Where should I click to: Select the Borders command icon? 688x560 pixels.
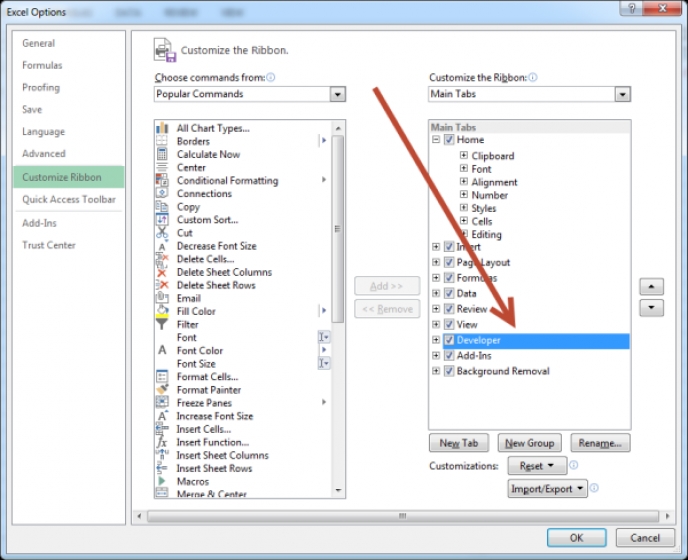pyautogui.click(x=162, y=141)
